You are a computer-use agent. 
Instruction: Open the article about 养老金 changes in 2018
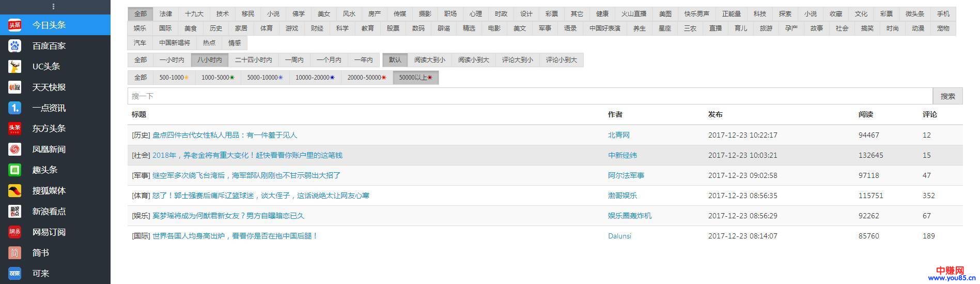[x=247, y=155]
